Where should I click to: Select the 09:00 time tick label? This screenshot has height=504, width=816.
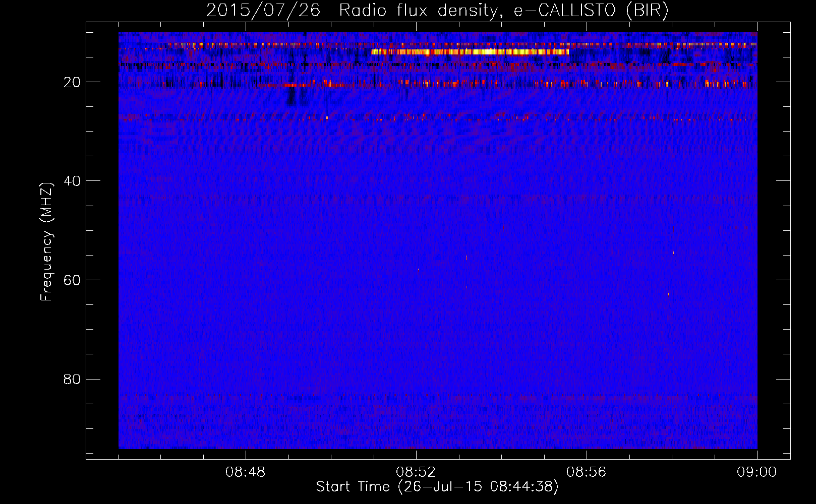pos(757,472)
